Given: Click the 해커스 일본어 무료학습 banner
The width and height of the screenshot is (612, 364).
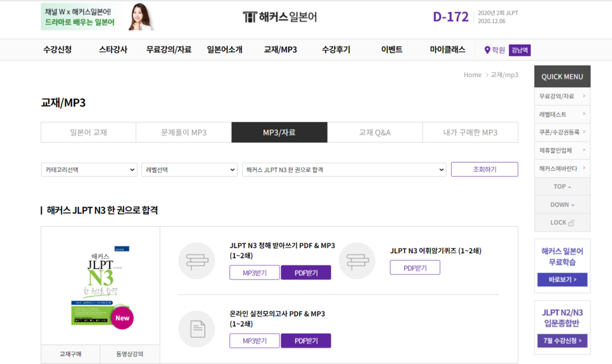Looking at the screenshot, I should [x=562, y=266].
